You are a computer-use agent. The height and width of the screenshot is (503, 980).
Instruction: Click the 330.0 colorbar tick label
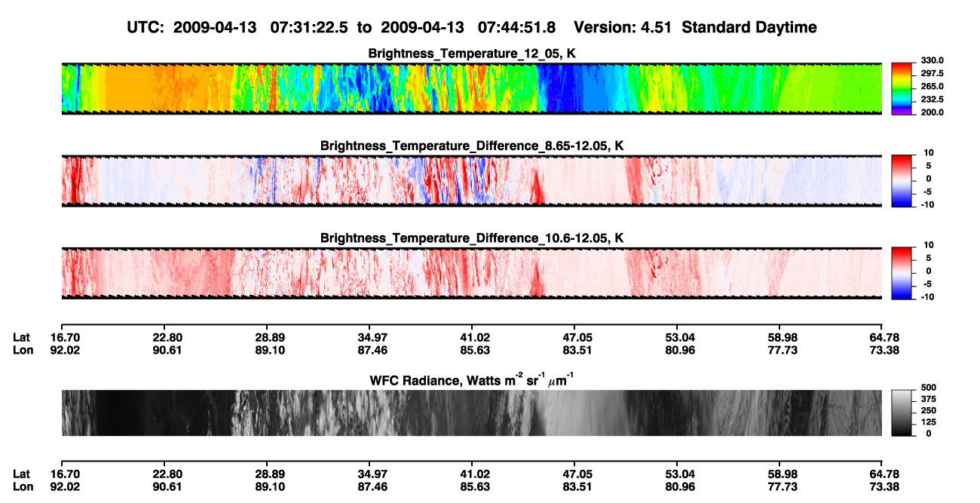932,60
